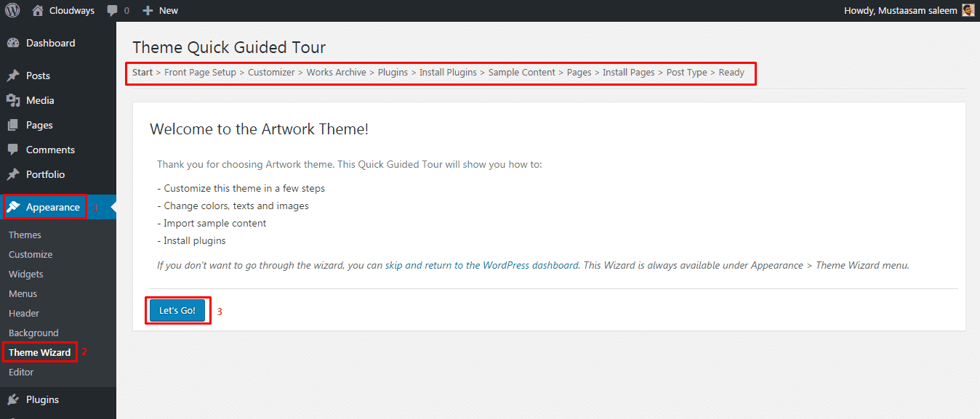The width and height of the screenshot is (980, 419).
Task: Open Howdy, Mustaasam saleem account dropdown
Action: (900, 10)
